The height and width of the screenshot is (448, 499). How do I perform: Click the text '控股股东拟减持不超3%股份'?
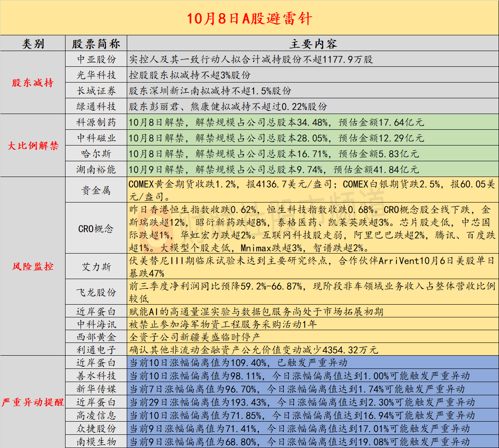pyautogui.click(x=190, y=75)
